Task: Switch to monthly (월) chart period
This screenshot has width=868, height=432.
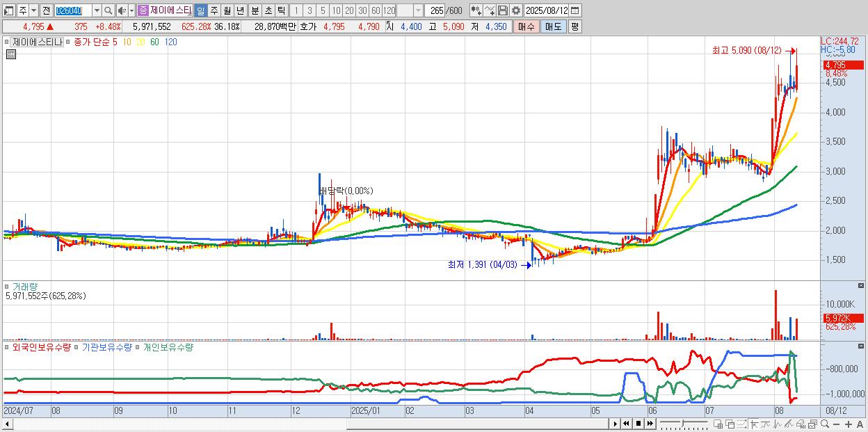Action: (227, 11)
